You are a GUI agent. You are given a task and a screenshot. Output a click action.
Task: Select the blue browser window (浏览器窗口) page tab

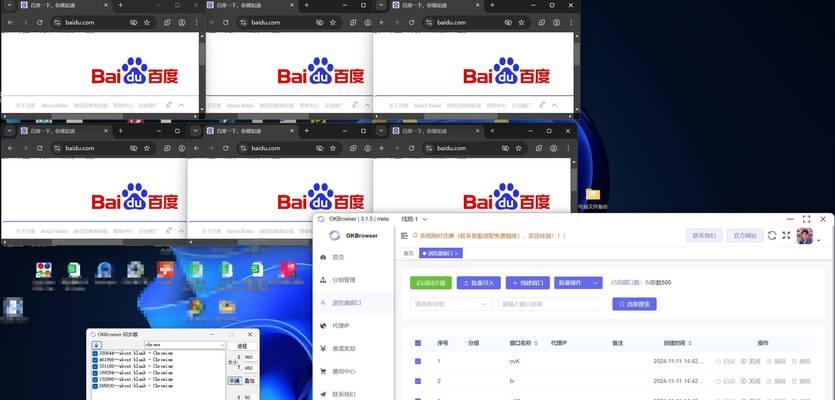click(x=441, y=254)
